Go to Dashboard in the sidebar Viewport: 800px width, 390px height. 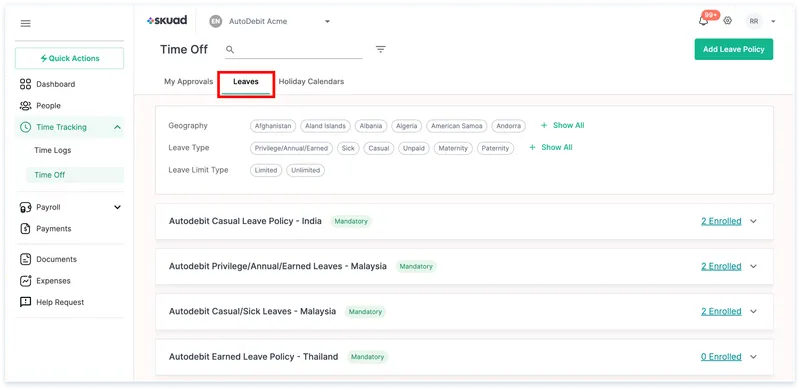(56, 84)
